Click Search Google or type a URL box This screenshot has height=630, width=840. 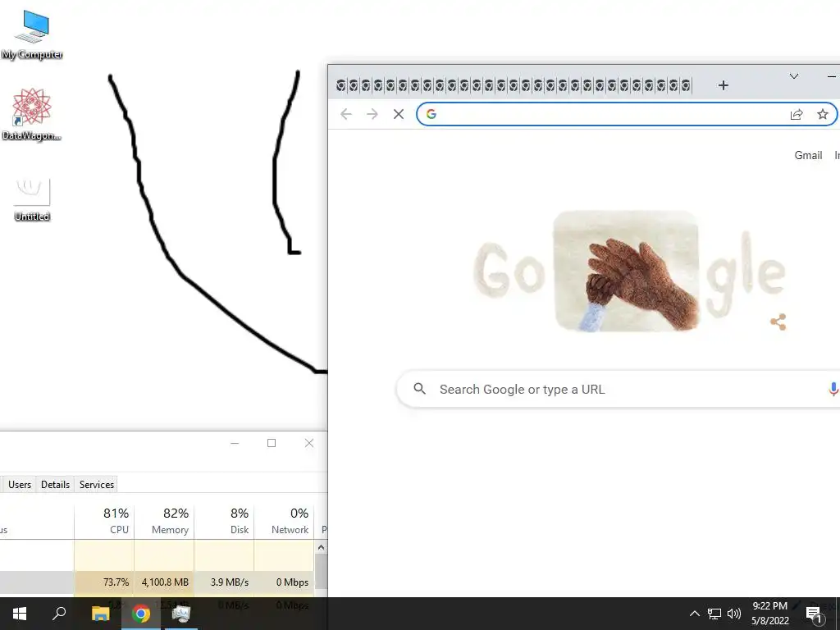618,390
